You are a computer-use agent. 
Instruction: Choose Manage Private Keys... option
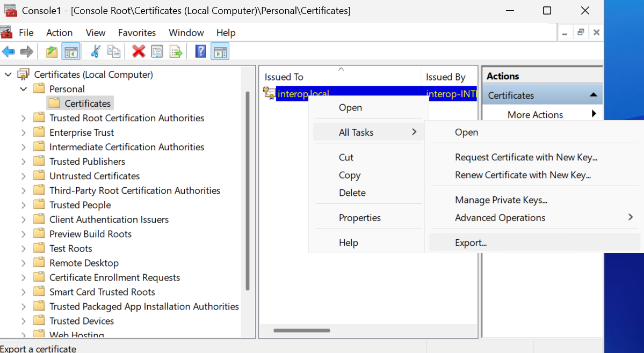[534, 200]
